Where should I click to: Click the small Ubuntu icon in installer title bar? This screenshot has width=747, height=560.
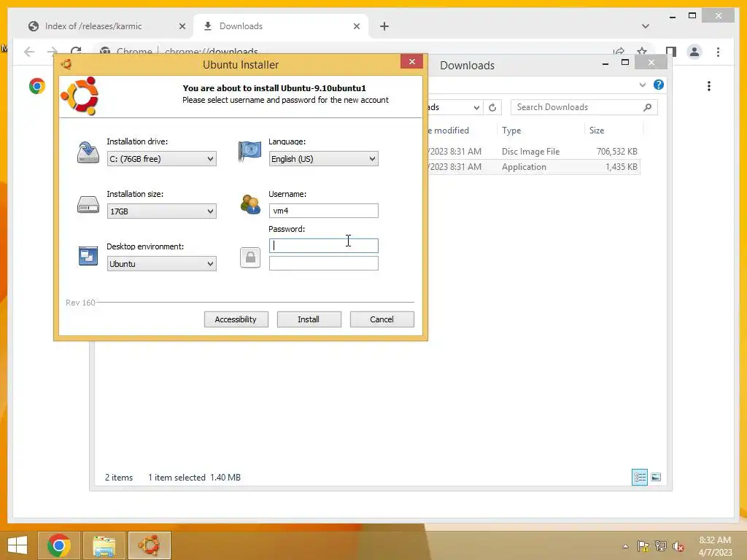click(x=66, y=64)
